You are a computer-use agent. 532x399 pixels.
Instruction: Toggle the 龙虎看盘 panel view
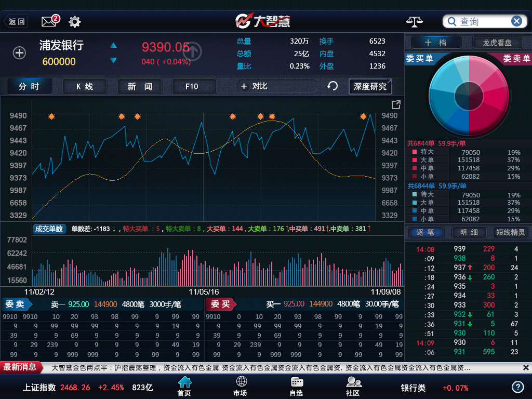[x=497, y=43]
